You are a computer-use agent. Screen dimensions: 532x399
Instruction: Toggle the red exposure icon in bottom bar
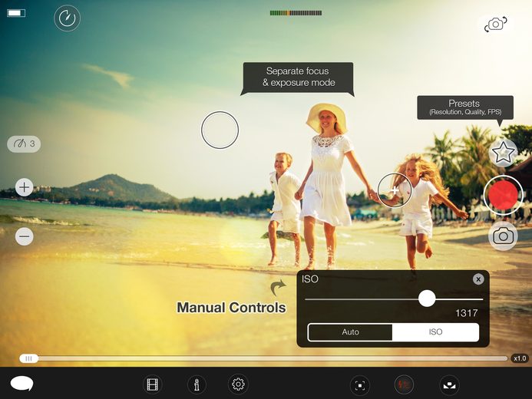pos(404,384)
